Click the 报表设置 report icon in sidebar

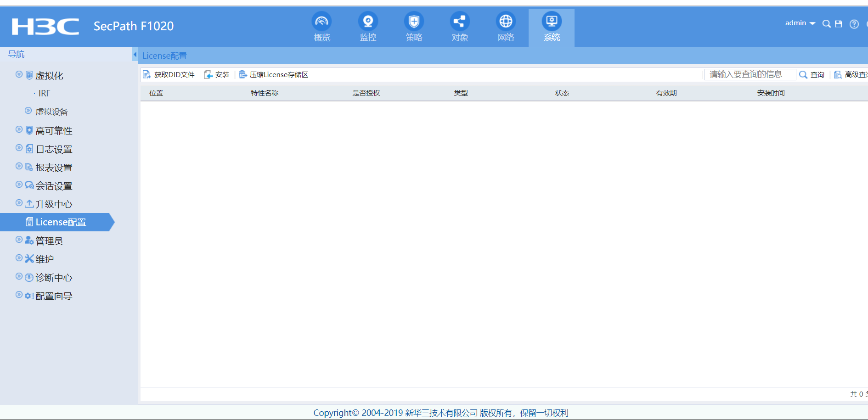point(29,167)
